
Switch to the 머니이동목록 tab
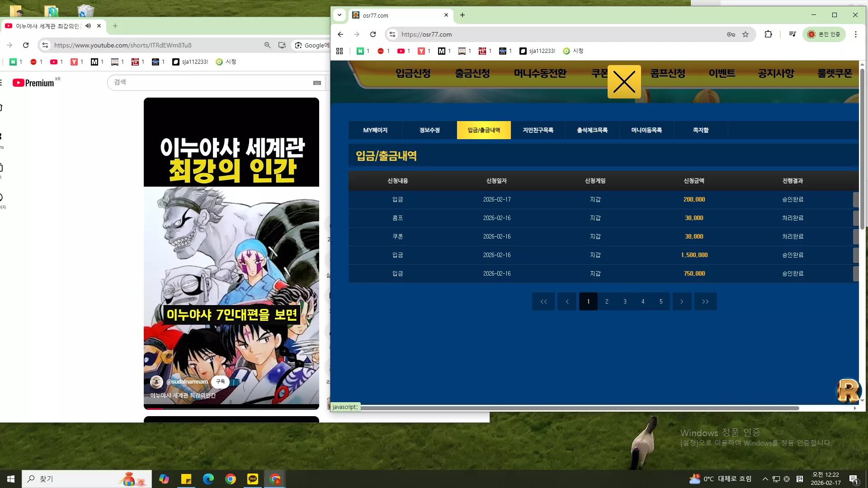point(646,130)
